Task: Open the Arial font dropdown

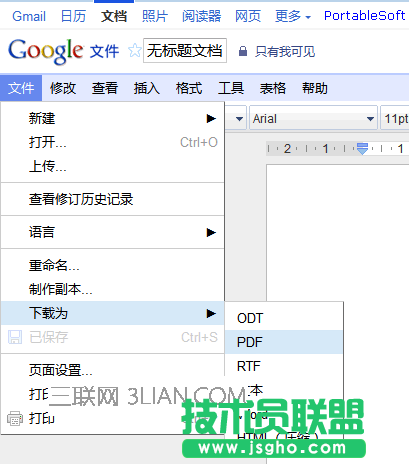Action: click(313, 118)
